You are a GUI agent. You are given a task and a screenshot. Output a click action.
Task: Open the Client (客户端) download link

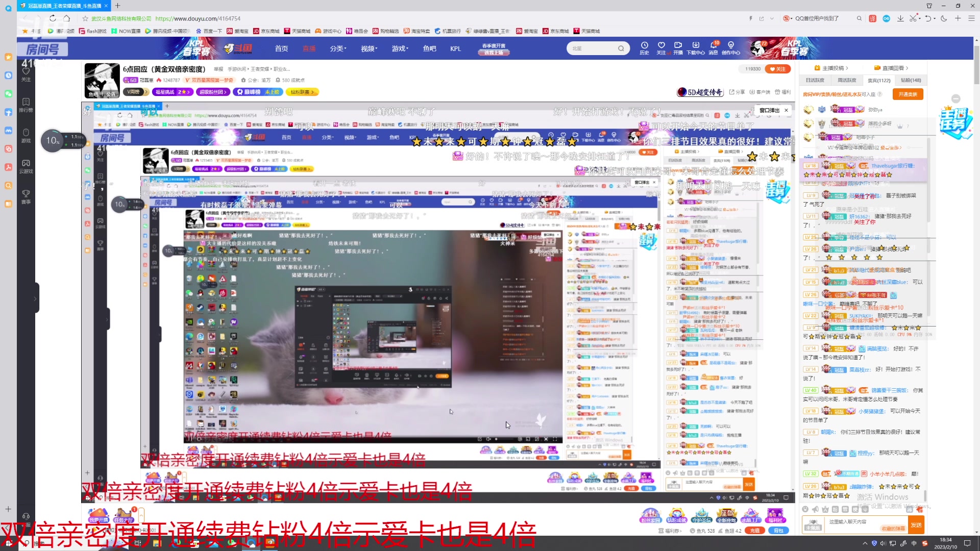coord(759,92)
